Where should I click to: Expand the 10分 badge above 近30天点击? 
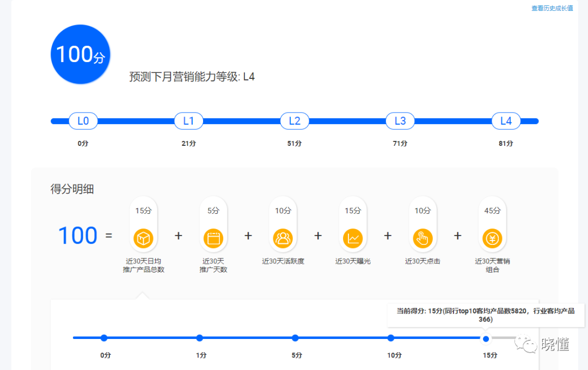click(x=422, y=210)
